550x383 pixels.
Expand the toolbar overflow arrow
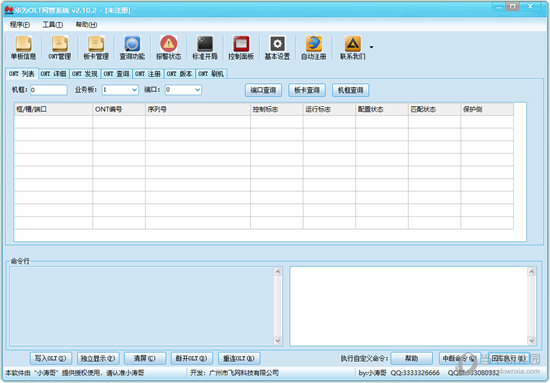[x=371, y=47]
